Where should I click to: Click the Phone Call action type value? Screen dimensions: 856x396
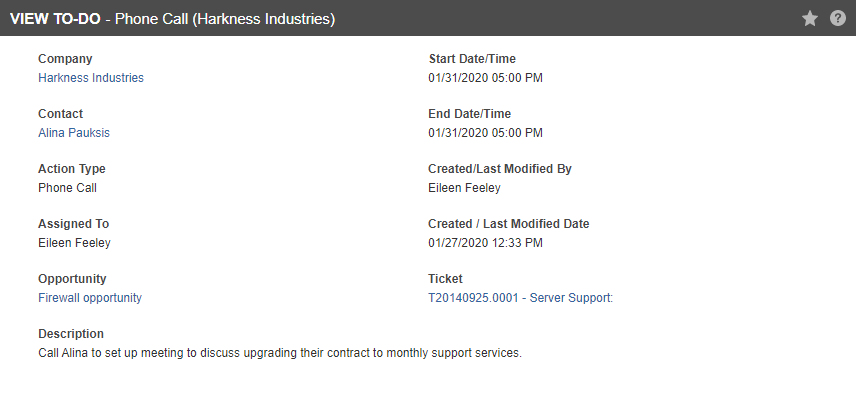67,188
